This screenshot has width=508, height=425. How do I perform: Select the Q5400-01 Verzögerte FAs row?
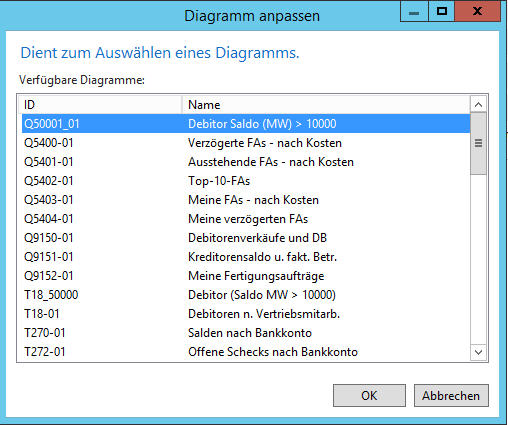click(246, 143)
